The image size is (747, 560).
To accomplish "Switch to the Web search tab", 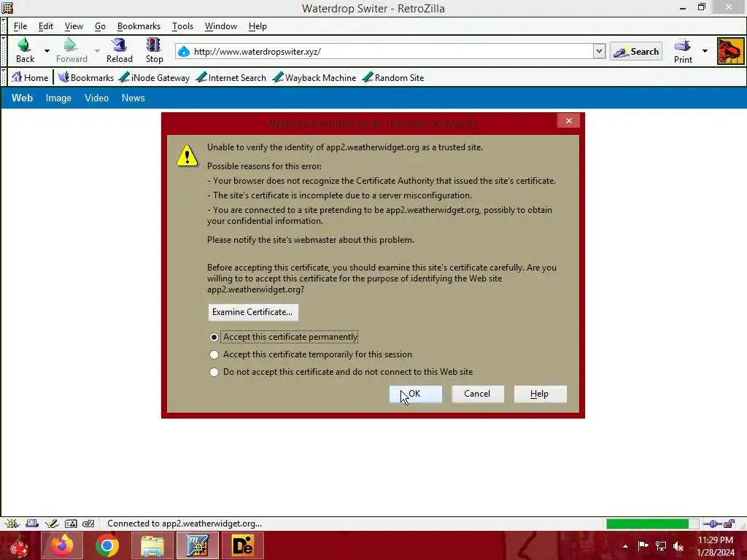I will pyautogui.click(x=22, y=98).
